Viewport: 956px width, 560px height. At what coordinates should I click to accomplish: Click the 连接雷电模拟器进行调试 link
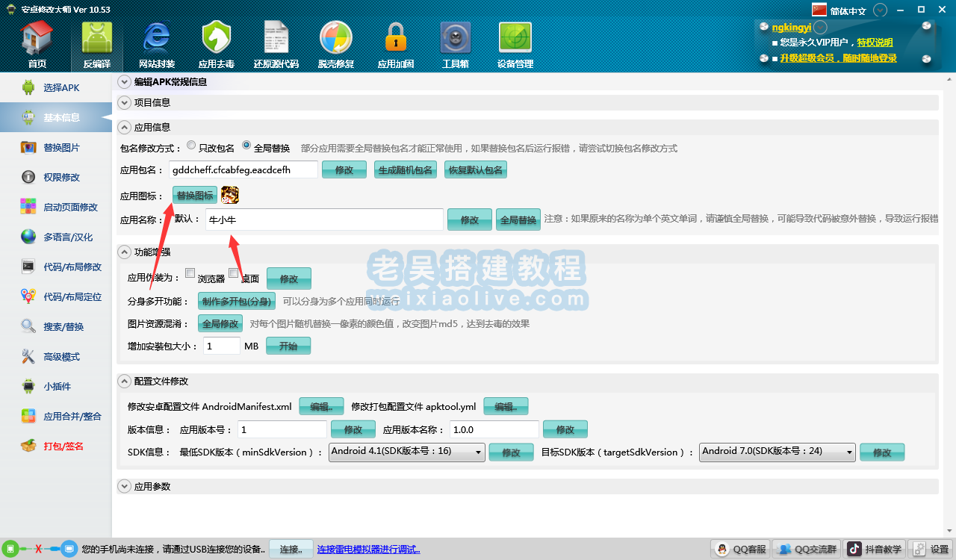(x=368, y=550)
